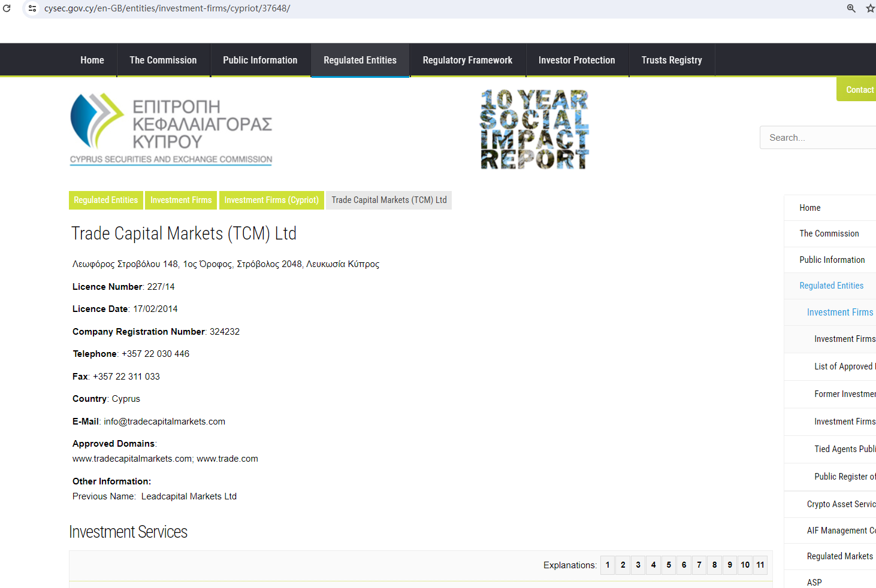
Task: Go to Trusts Registry menu item
Action: click(x=671, y=60)
